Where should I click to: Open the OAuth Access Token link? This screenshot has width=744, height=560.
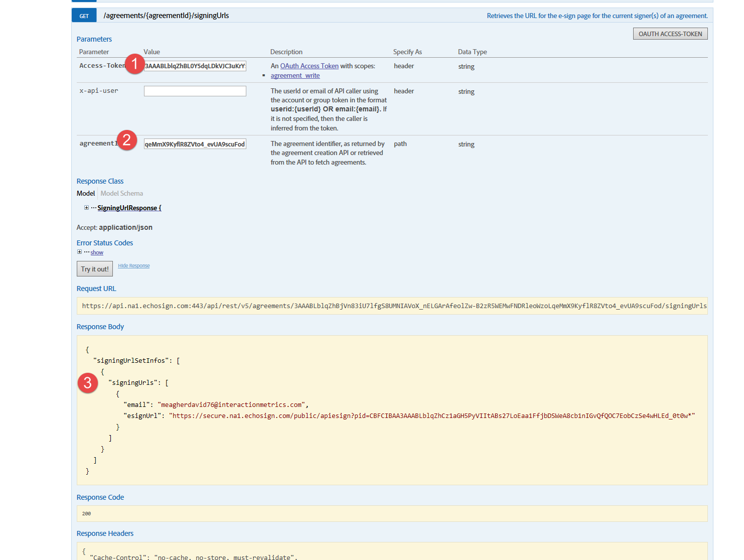coord(309,65)
